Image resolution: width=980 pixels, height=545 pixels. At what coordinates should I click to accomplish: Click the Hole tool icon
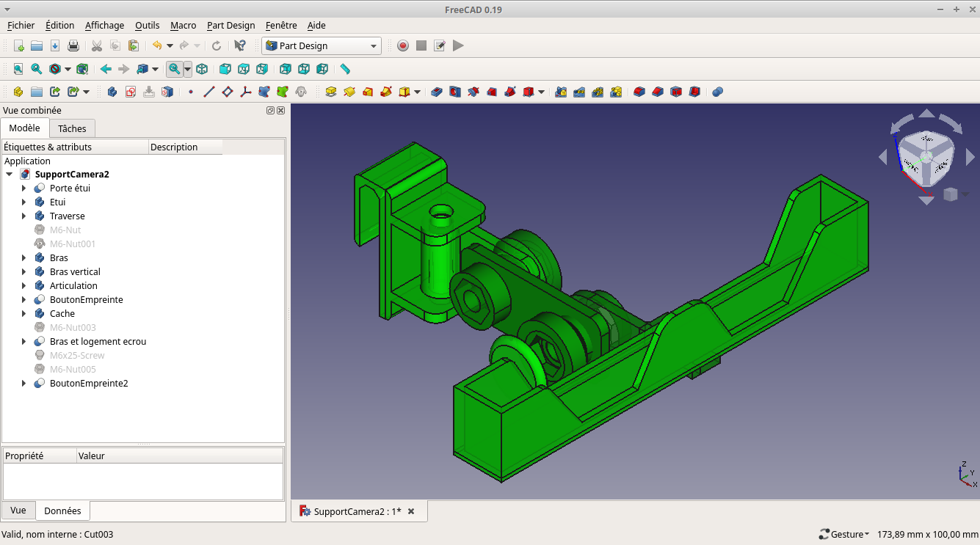point(455,92)
